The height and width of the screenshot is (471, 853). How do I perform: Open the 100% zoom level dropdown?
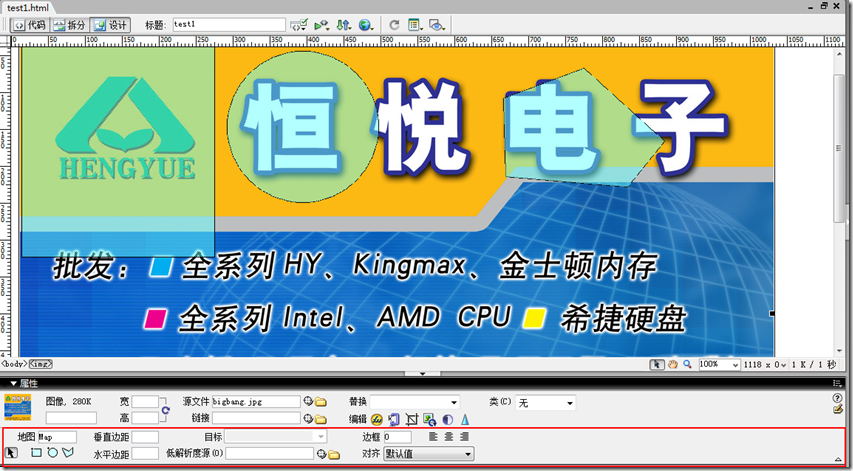[x=719, y=364]
